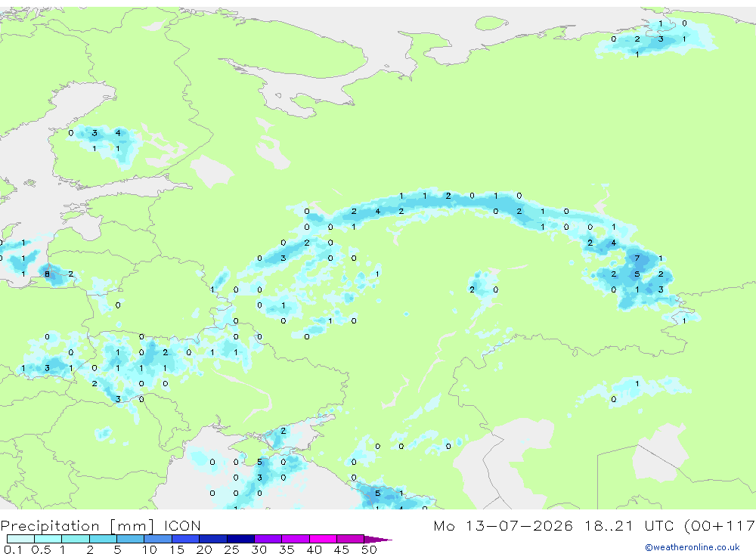Viewport: 756px width, 554px height.
Task: Click the '0.1' legend label
Action: [x=13, y=549]
